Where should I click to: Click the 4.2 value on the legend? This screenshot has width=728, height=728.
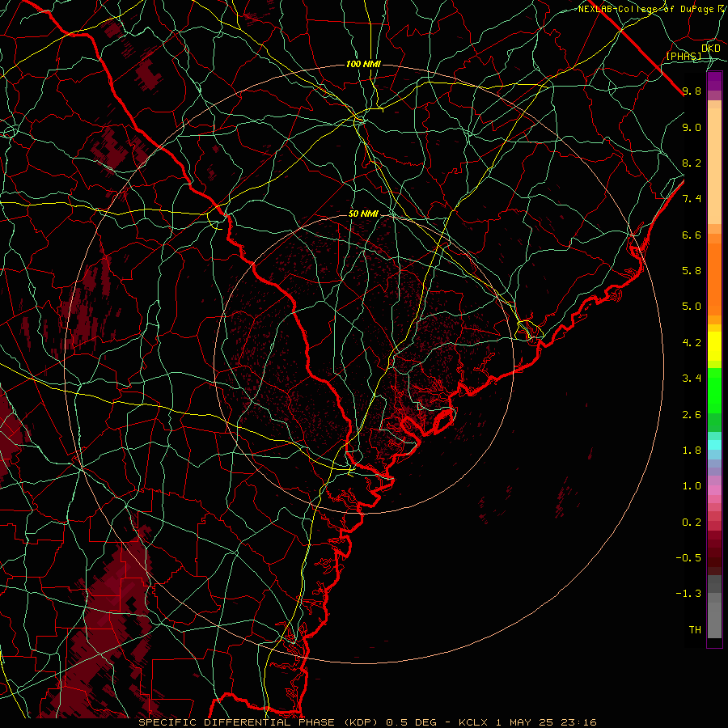(x=692, y=343)
